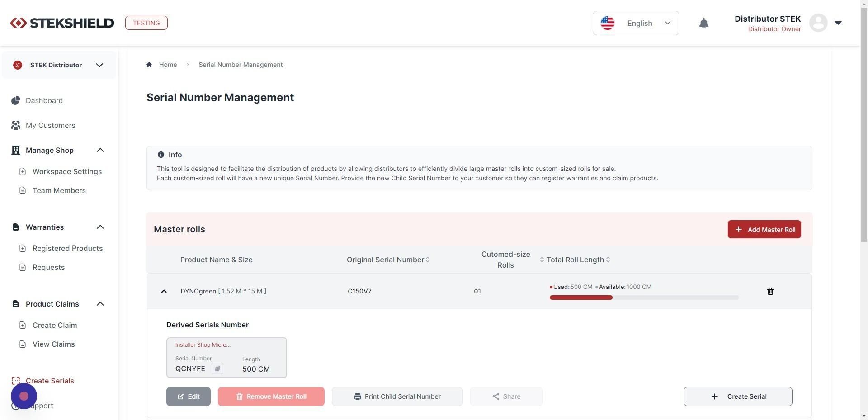Viewport: 868px width, 420px height.
Task: Click the Cutomed-size Rolls column header
Action: pyautogui.click(x=505, y=260)
